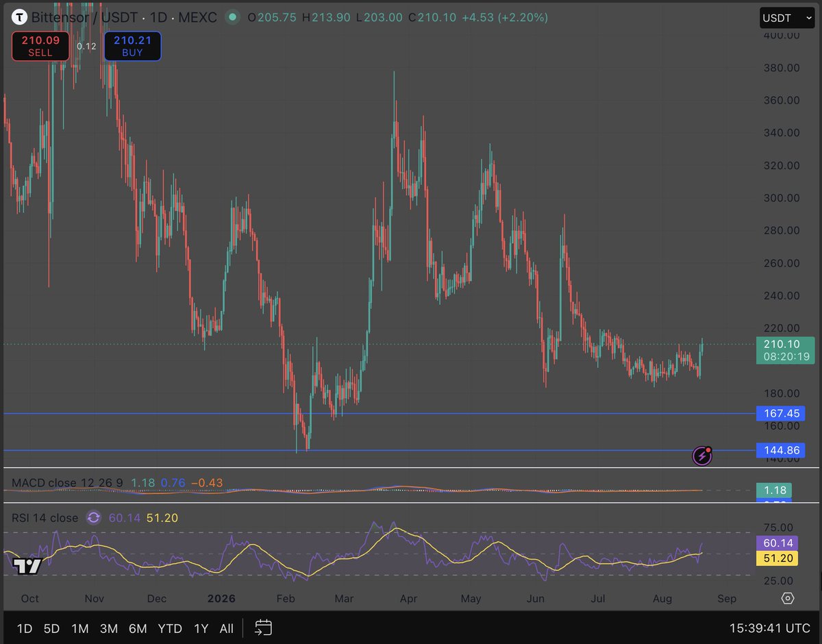Screen dimensions: 822x644
Task: Click the MACD histogram value −0.43
Action: (x=207, y=483)
